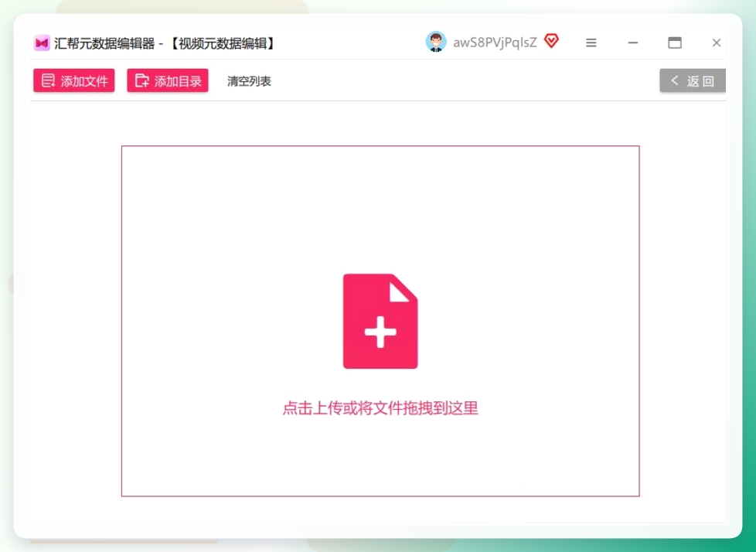Click the 添加目录 button
The width and height of the screenshot is (756, 552).
pyautogui.click(x=167, y=80)
